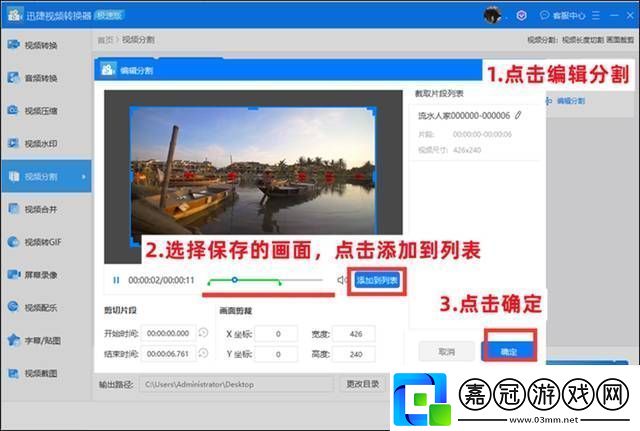Pause the video preview playback
The width and height of the screenshot is (640, 431).
click(116, 280)
